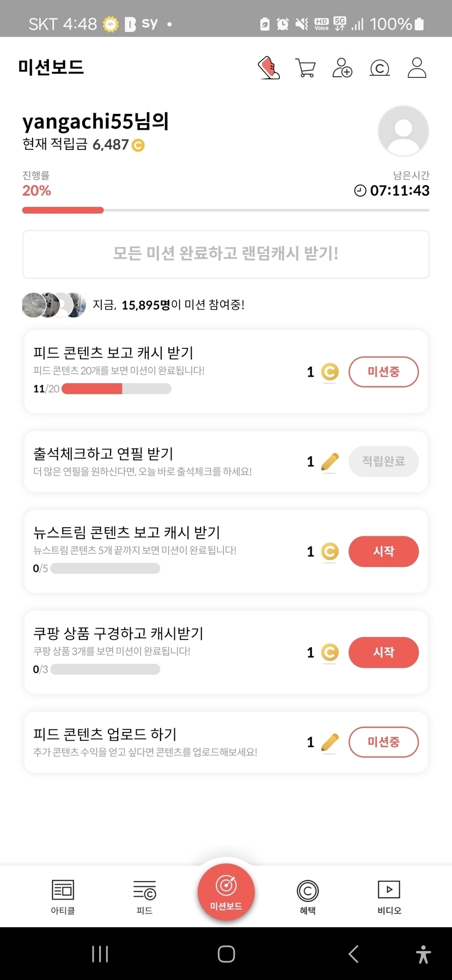Tap the gray profile avatar picture
The height and width of the screenshot is (980, 452).
pyautogui.click(x=403, y=131)
